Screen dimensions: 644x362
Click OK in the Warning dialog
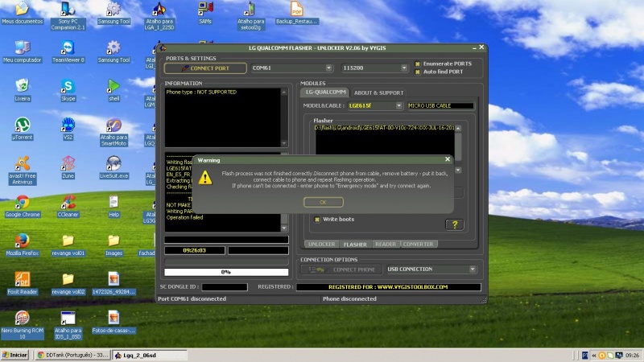pyautogui.click(x=324, y=202)
